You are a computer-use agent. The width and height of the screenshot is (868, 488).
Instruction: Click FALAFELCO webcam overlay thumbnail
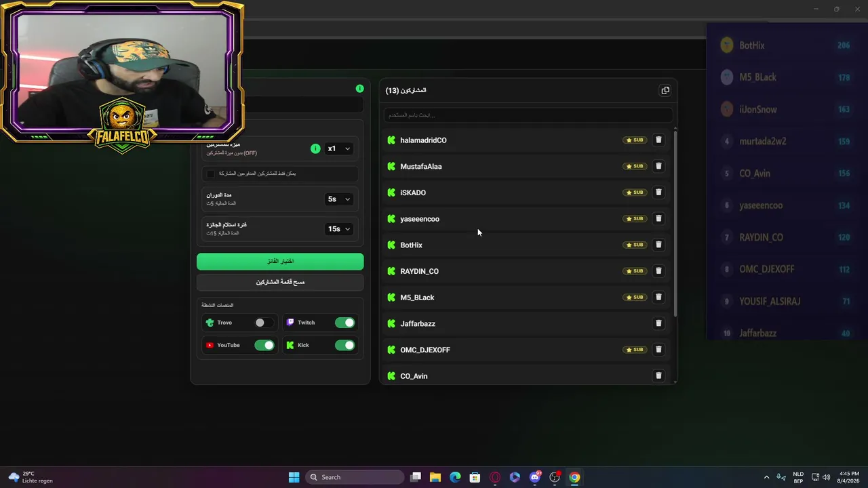123,73
